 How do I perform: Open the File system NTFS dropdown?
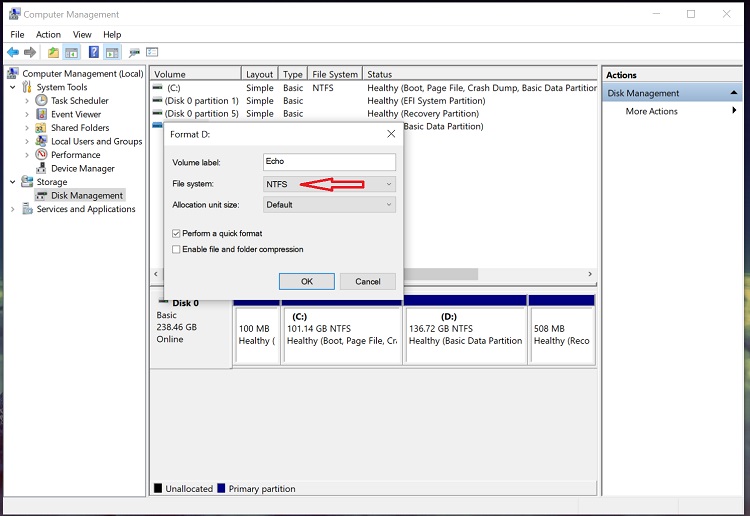point(329,184)
